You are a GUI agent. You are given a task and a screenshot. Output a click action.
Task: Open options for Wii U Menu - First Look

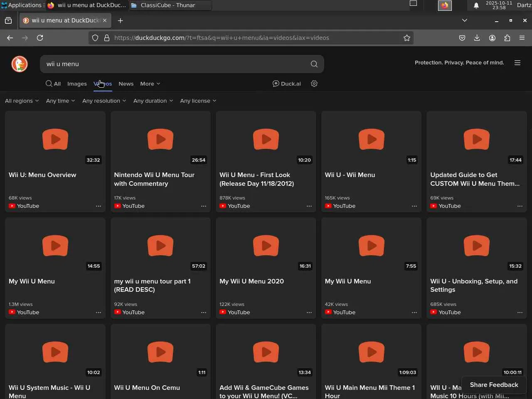pos(309,206)
